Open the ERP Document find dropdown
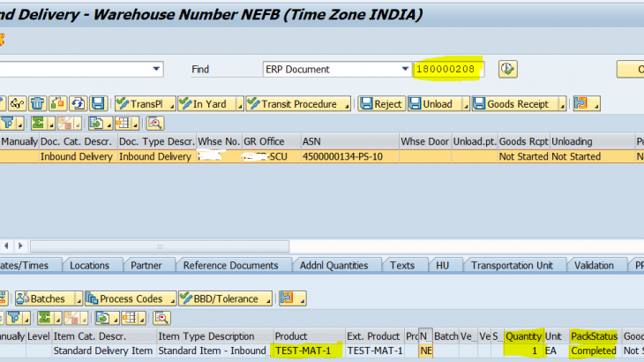The width and height of the screenshot is (644, 362). (405, 69)
